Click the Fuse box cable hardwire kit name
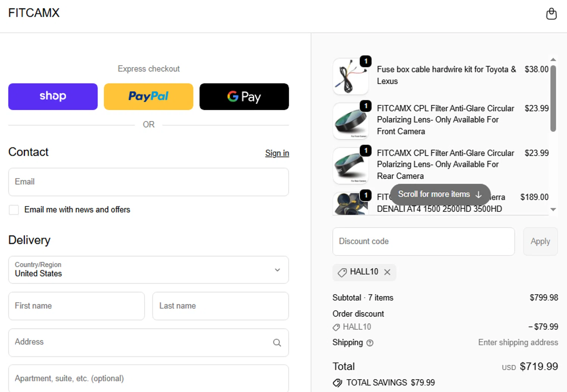The width and height of the screenshot is (567, 392). point(446,75)
